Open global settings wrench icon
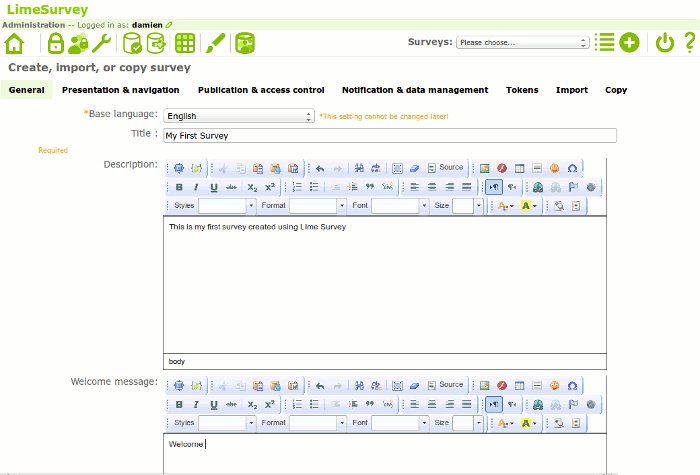The width and height of the screenshot is (700, 475). 103,43
